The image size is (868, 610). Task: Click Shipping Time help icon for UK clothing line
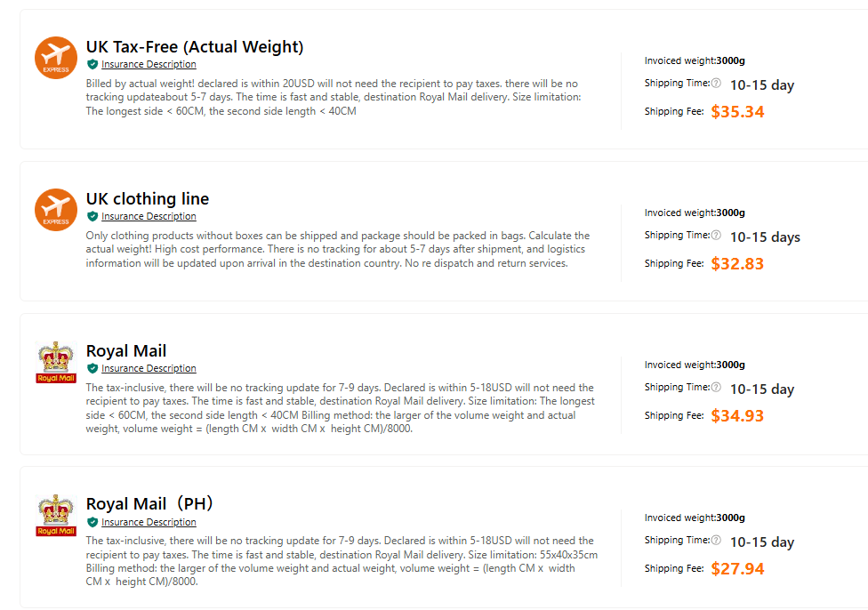(x=716, y=236)
